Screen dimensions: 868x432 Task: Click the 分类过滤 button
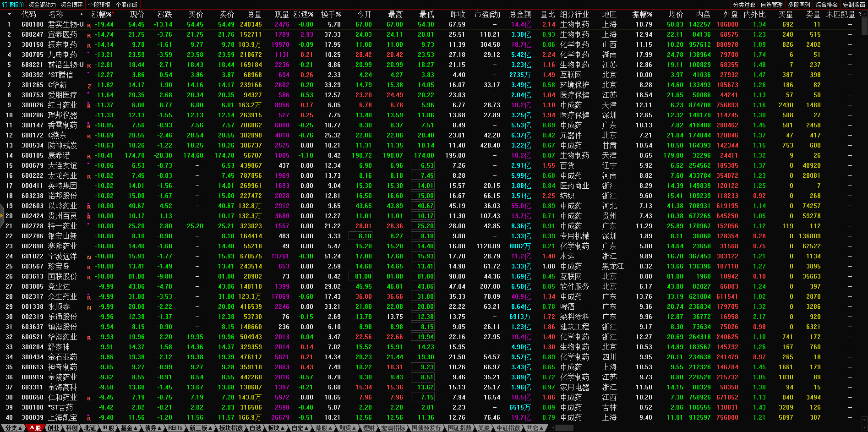coord(744,5)
